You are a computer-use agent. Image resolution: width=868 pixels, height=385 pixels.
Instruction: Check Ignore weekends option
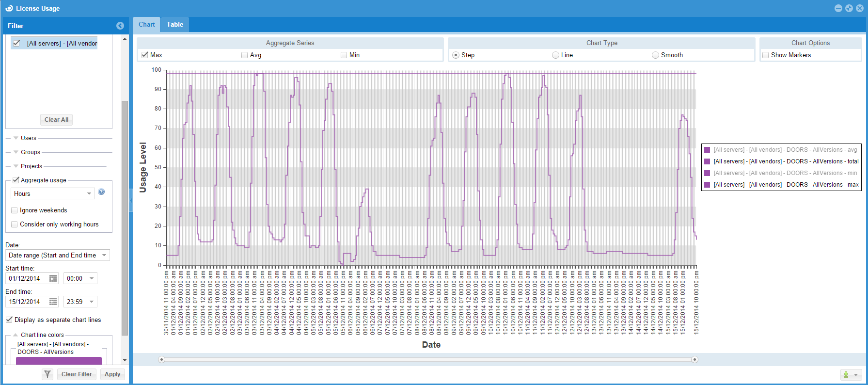click(x=15, y=210)
